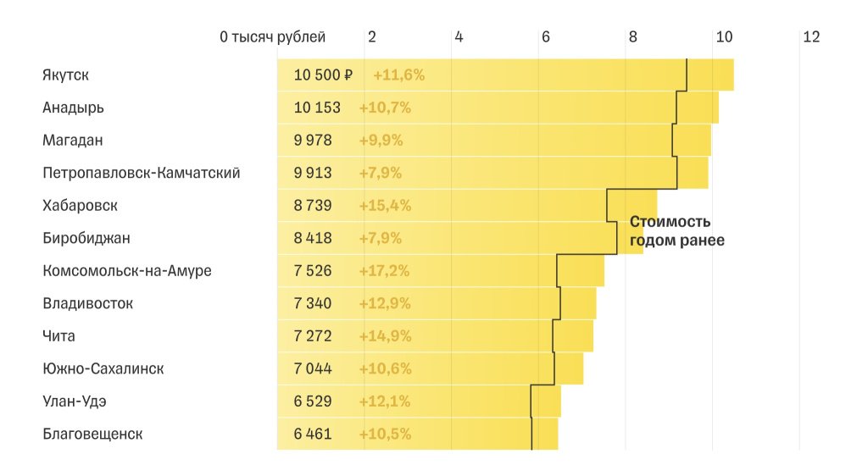
Task: Click the 0 тысяч рублей axis label
Action: click(272, 37)
